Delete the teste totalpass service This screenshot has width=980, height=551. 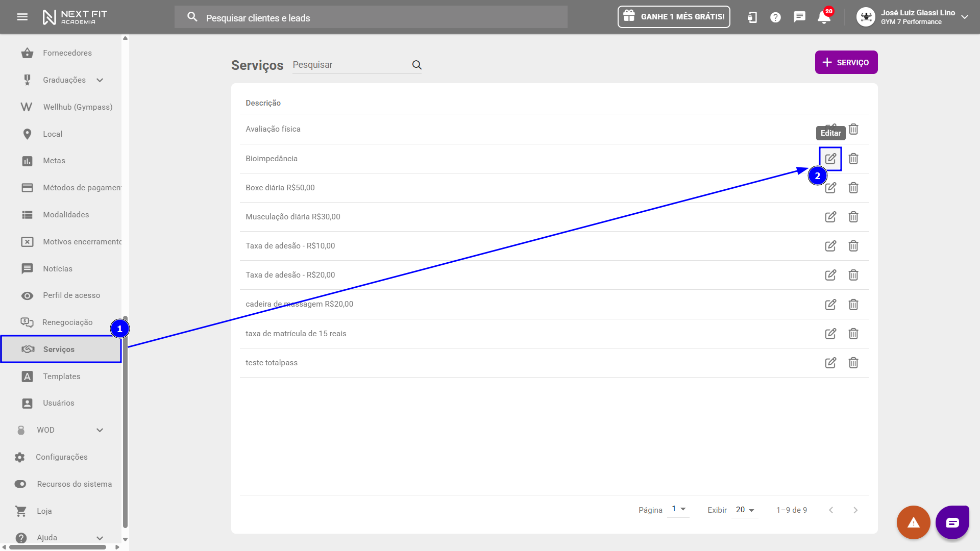[853, 363]
